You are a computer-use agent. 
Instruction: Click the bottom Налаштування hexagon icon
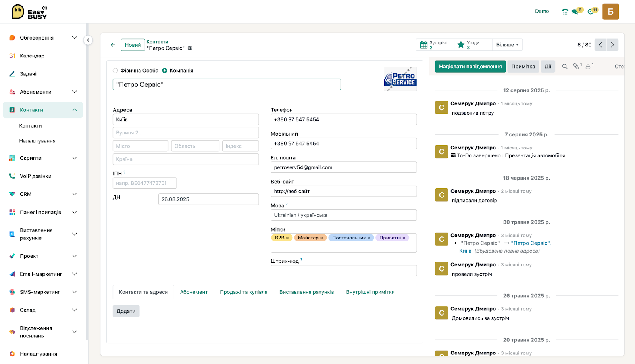pos(12,354)
